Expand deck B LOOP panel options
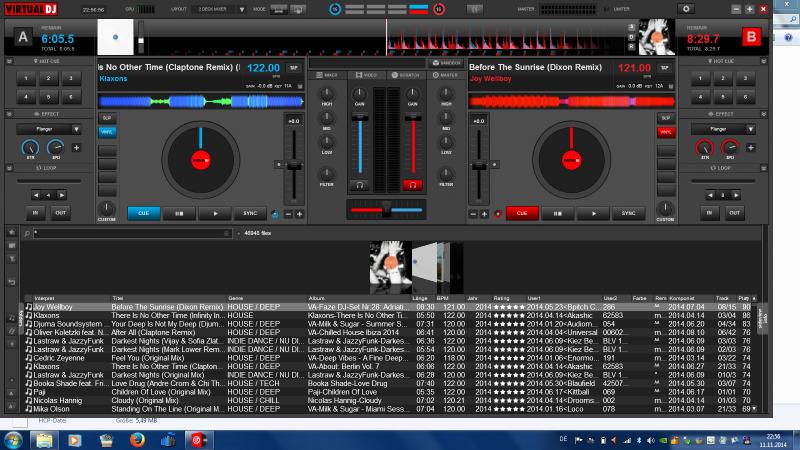This screenshot has width=800, height=450. [x=764, y=168]
